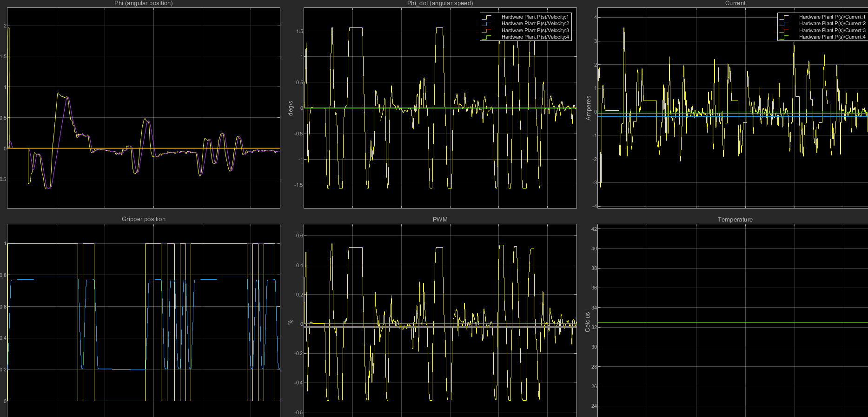Image resolution: width=868 pixels, height=417 pixels.
Task: Click tick label 0.4 on PWM axis
Action: point(299,265)
